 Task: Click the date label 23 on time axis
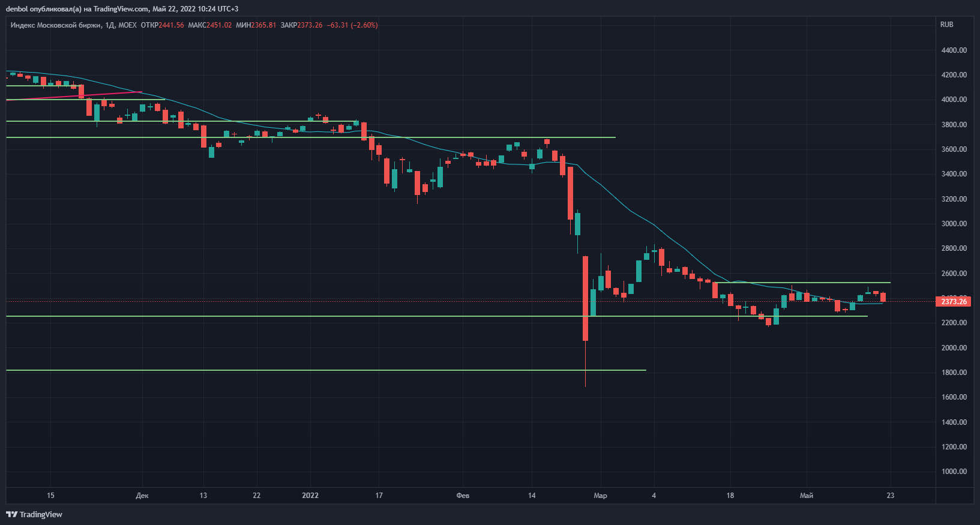click(x=891, y=496)
